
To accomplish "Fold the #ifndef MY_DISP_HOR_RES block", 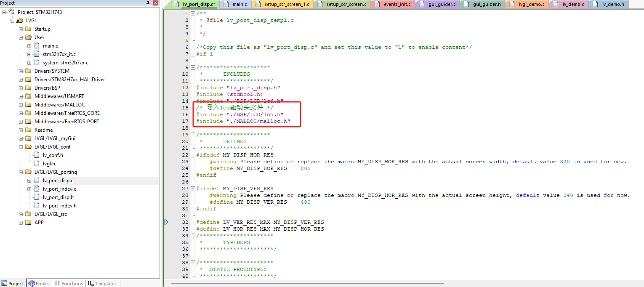I will tap(193, 155).
